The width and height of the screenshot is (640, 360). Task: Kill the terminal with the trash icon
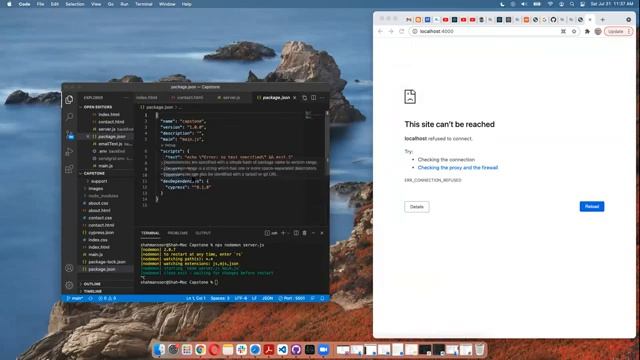point(304,233)
